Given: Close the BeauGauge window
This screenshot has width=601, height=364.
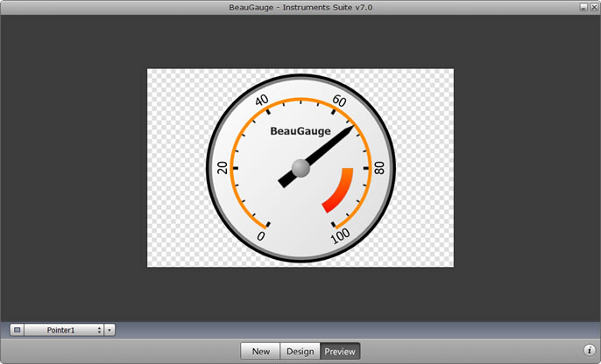Looking at the screenshot, I should (594, 7).
